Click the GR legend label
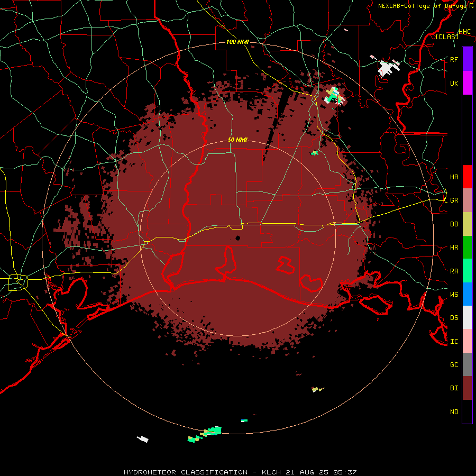Viewport: 476px width, 476px height. coord(454,200)
